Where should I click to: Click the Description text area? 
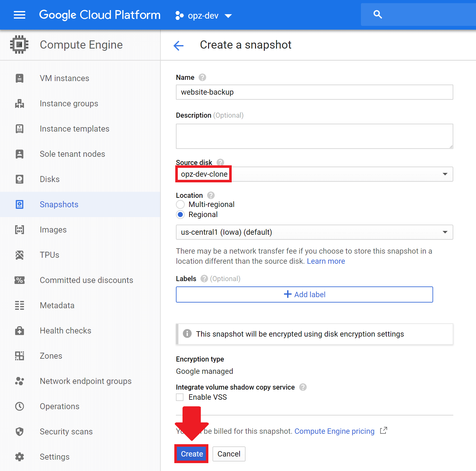pos(314,136)
